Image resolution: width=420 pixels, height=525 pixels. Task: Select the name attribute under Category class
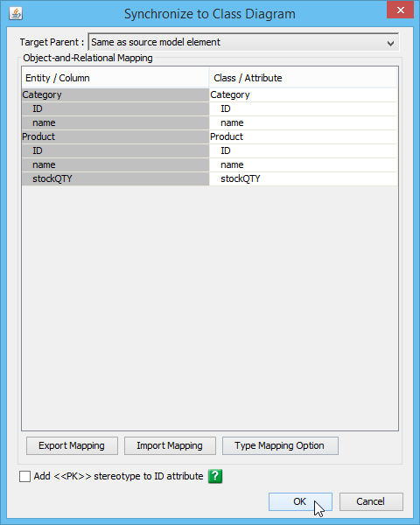(304, 122)
